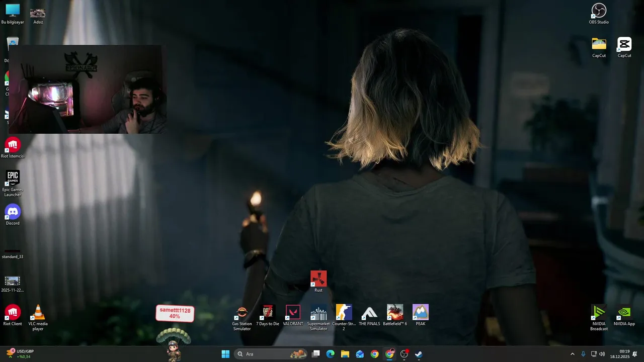This screenshot has height=362, width=644.
Task: Expand the hidden system tray icons
Action: [x=572, y=354]
